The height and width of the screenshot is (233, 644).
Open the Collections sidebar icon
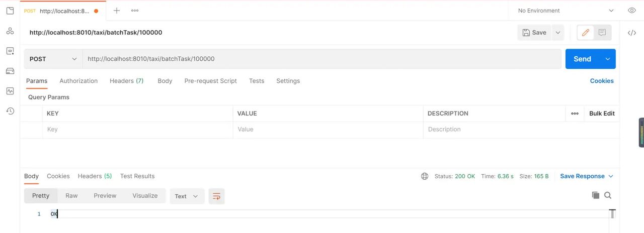click(x=10, y=11)
